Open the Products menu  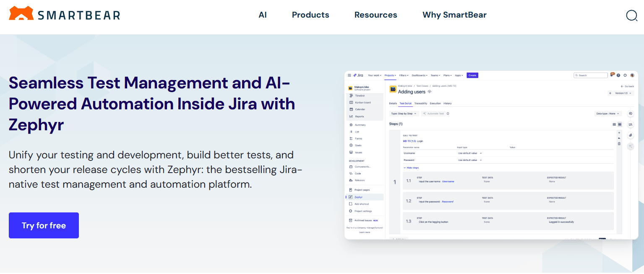pyautogui.click(x=310, y=15)
